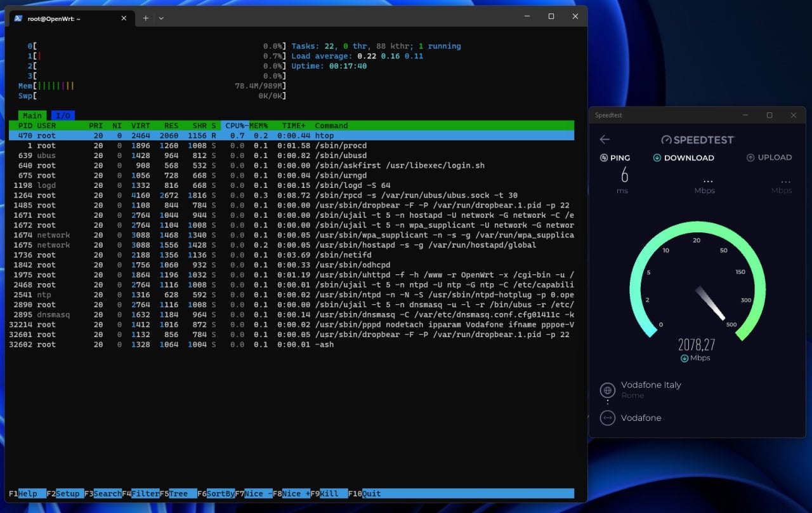
Task: Click the Vodafone provider name
Action: point(641,418)
